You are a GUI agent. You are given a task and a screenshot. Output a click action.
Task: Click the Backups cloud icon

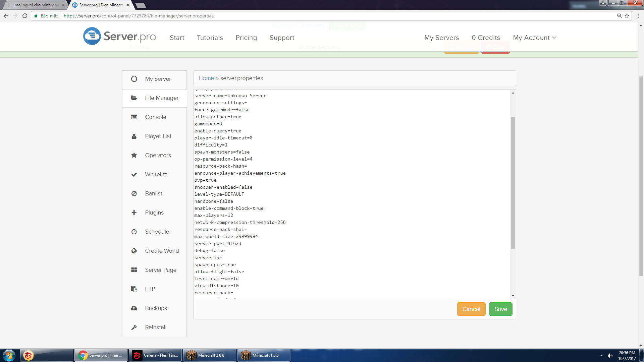coord(134,308)
